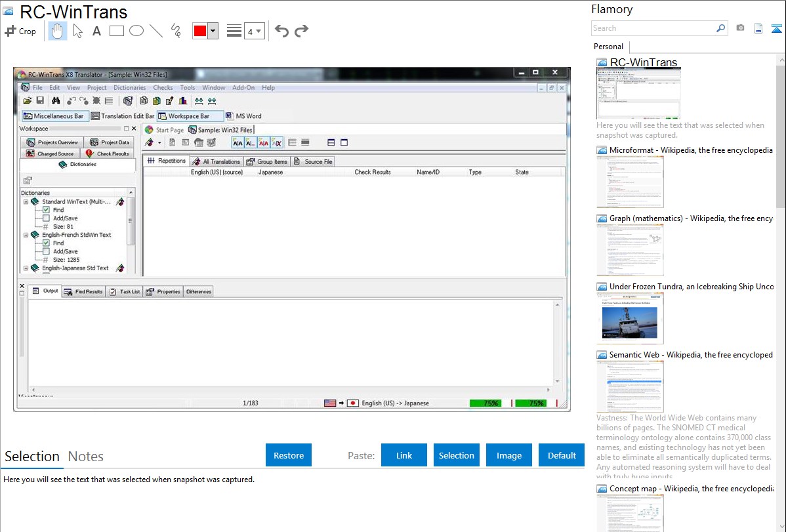Pick the ellipse drawing tool

[x=136, y=31]
